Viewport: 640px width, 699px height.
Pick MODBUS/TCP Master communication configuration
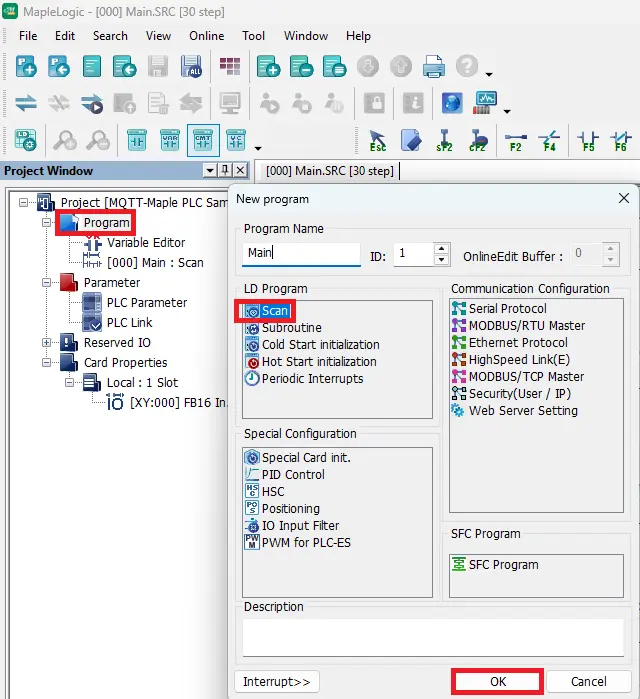[x=526, y=376]
